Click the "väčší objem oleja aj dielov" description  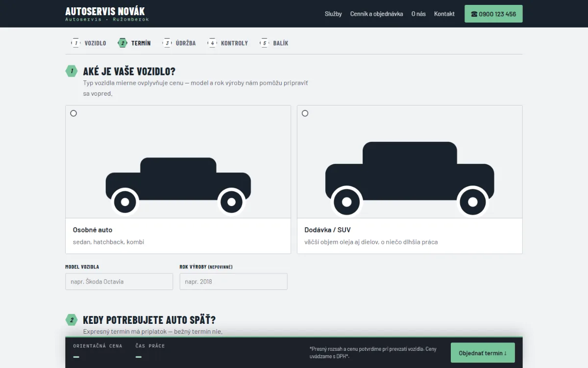(371, 242)
